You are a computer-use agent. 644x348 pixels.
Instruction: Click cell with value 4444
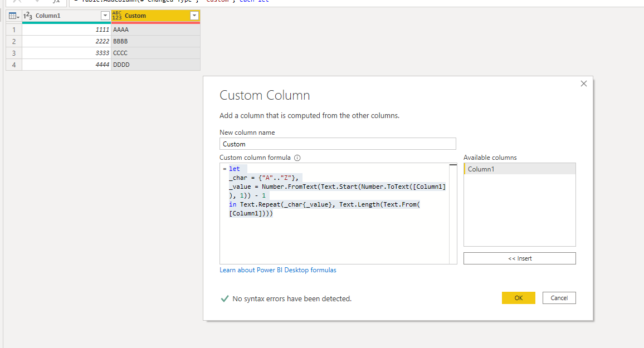click(66, 65)
